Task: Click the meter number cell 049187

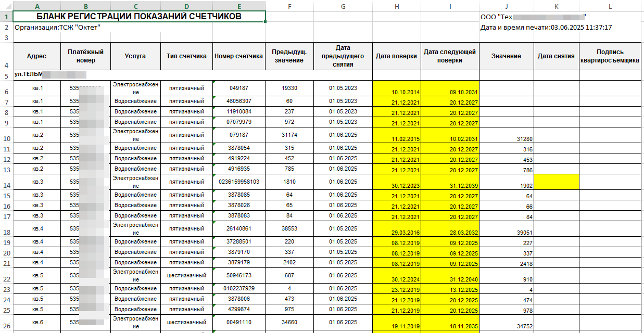Action: click(239, 88)
